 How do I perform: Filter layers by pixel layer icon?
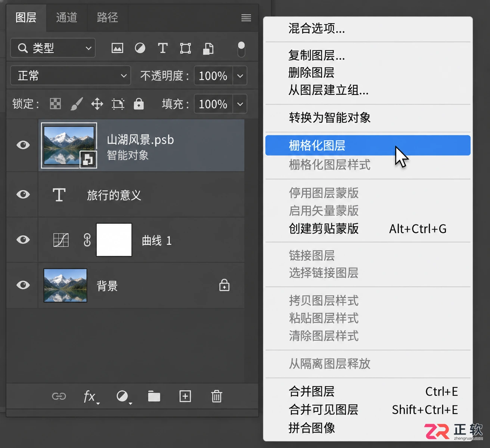(x=117, y=48)
